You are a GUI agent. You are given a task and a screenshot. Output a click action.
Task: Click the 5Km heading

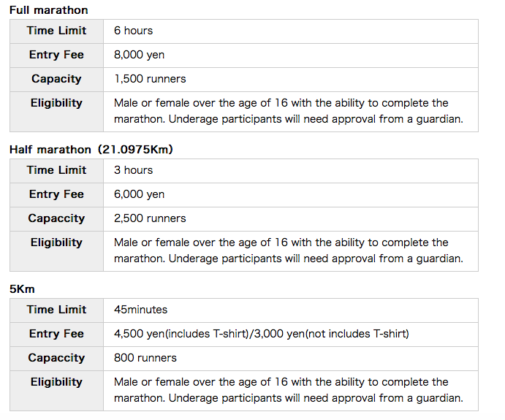tap(22, 289)
